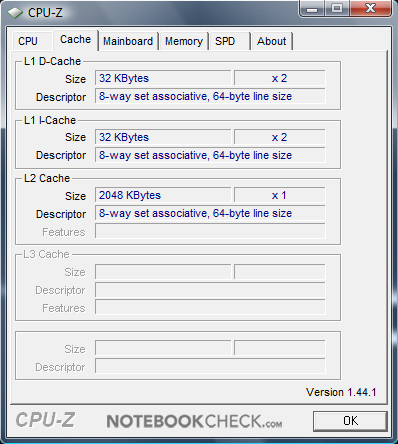
Task: Click the L3 Cache group label
Action: (46, 254)
